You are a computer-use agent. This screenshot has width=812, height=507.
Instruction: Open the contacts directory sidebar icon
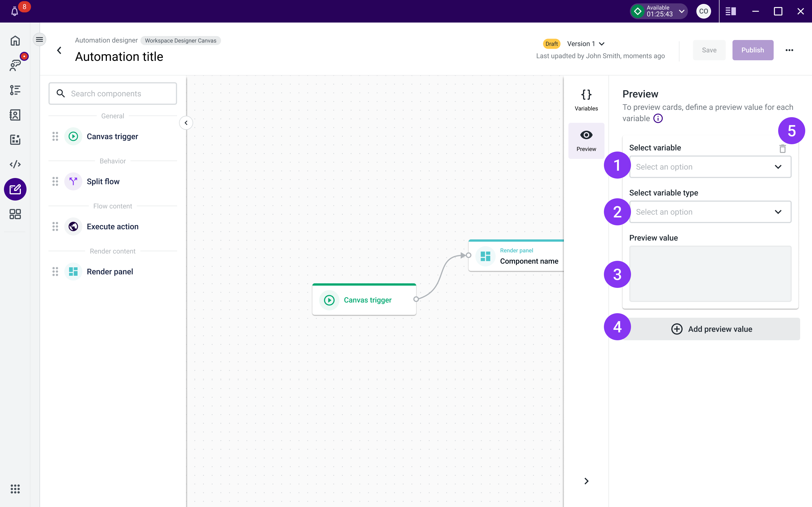point(15,115)
